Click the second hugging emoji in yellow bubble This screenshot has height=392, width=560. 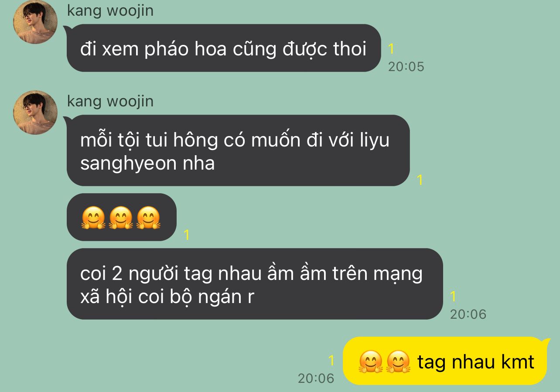click(399, 362)
